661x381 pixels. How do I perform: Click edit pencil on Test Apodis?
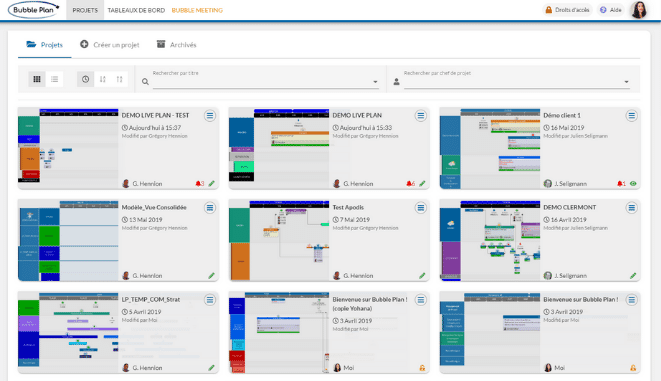422,276
